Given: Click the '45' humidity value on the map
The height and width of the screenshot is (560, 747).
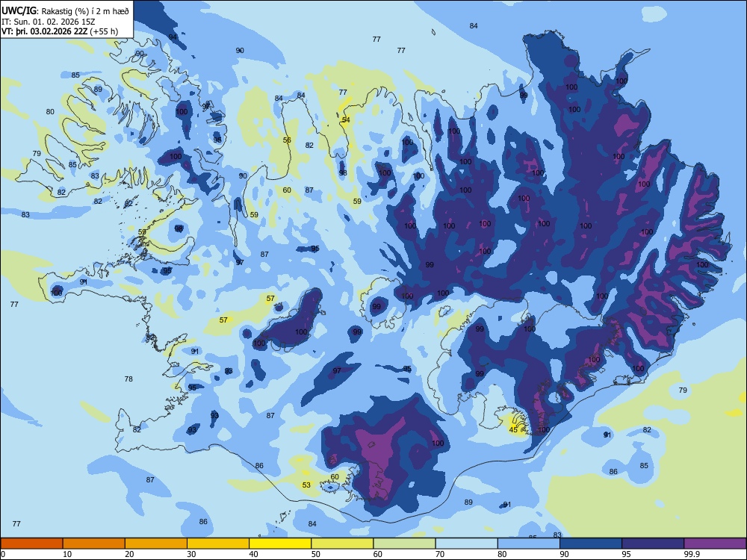Looking at the screenshot, I should tap(513, 429).
